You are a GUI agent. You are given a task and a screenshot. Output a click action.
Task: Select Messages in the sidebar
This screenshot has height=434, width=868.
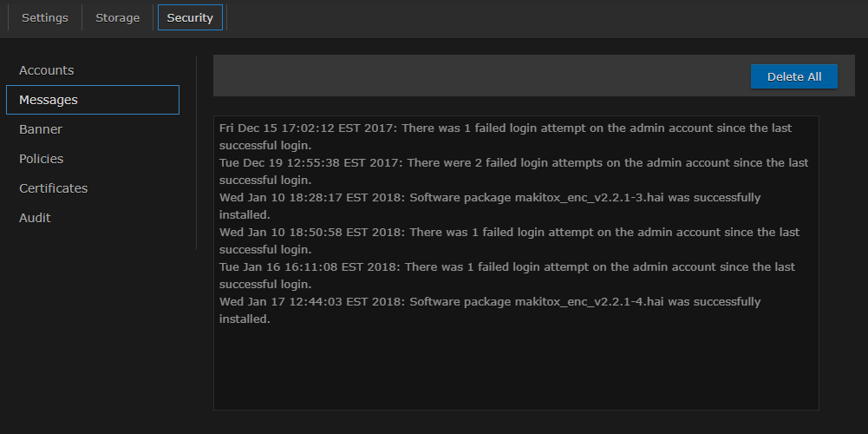[x=49, y=100]
